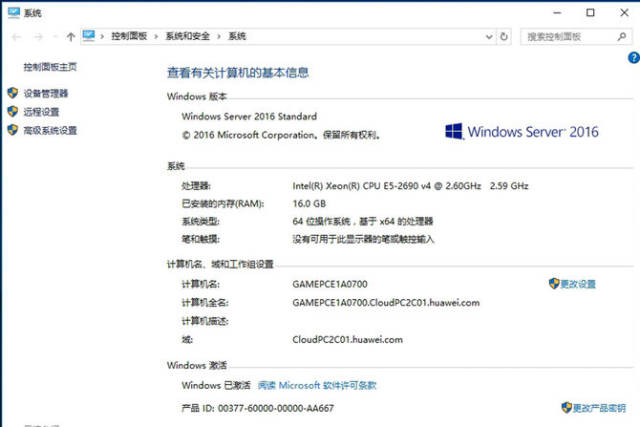Screen dimensions: 640x427
Task: Click the 系统 breadcrumb
Action: pyautogui.click(x=237, y=36)
